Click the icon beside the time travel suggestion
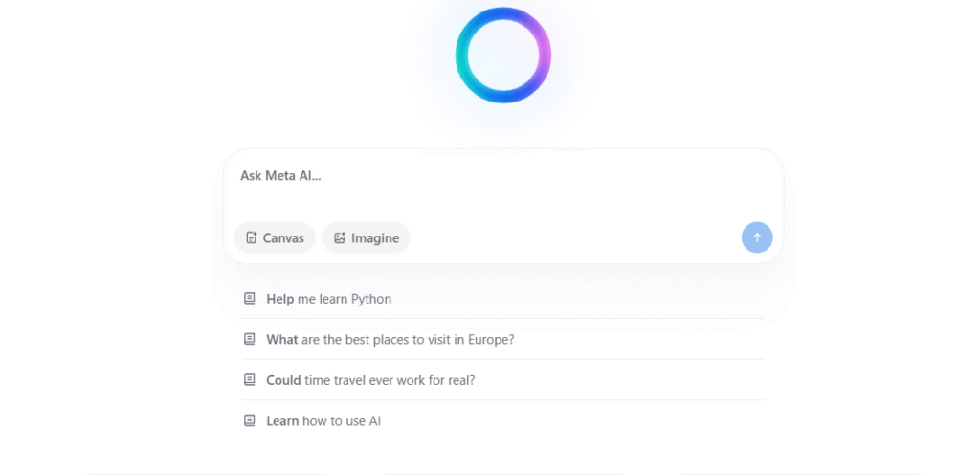This screenshot has height=475, width=980. coord(250,379)
